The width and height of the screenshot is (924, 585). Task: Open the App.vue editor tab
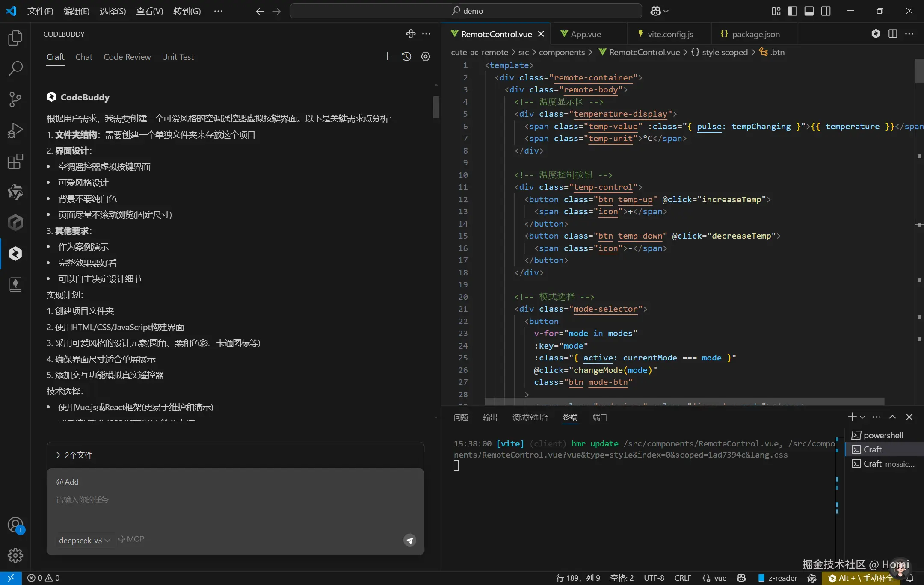pyautogui.click(x=585, y=34)
